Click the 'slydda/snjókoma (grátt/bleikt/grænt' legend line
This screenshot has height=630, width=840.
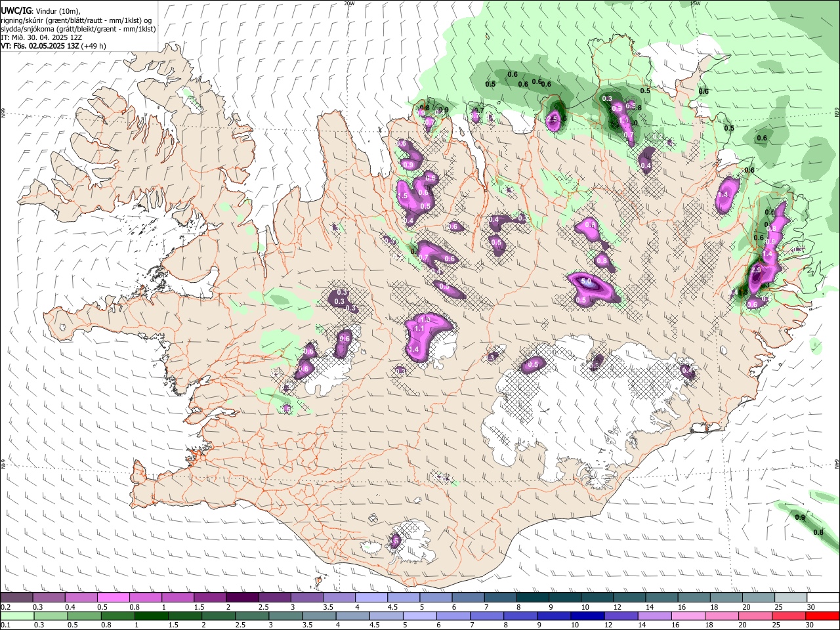click(78, 29)
